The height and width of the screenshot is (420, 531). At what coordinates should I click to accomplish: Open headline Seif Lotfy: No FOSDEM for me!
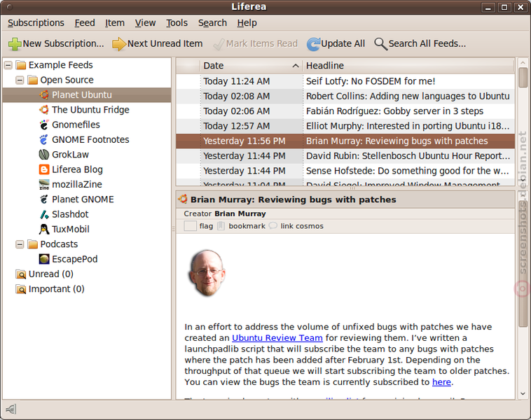pos(371,81)
